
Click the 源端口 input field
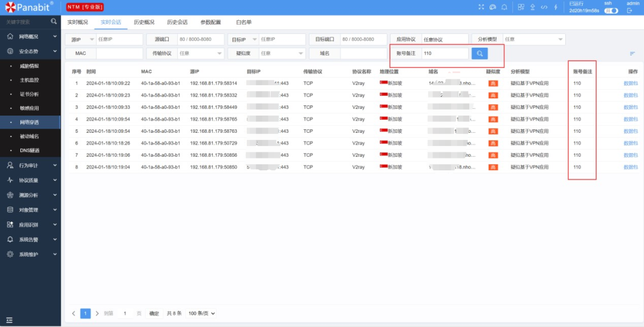[x=201, y=39]
